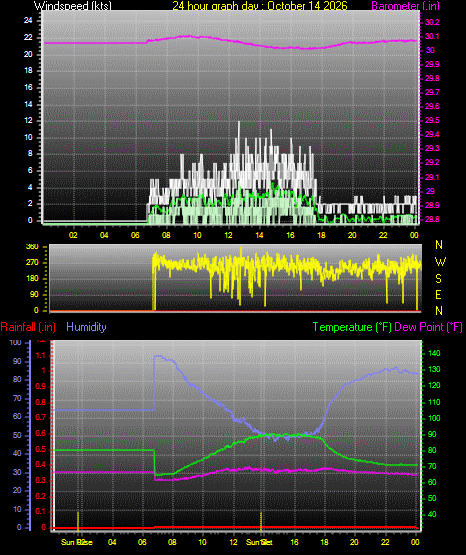Click the "Humidity" legend label

coord(86,327)
